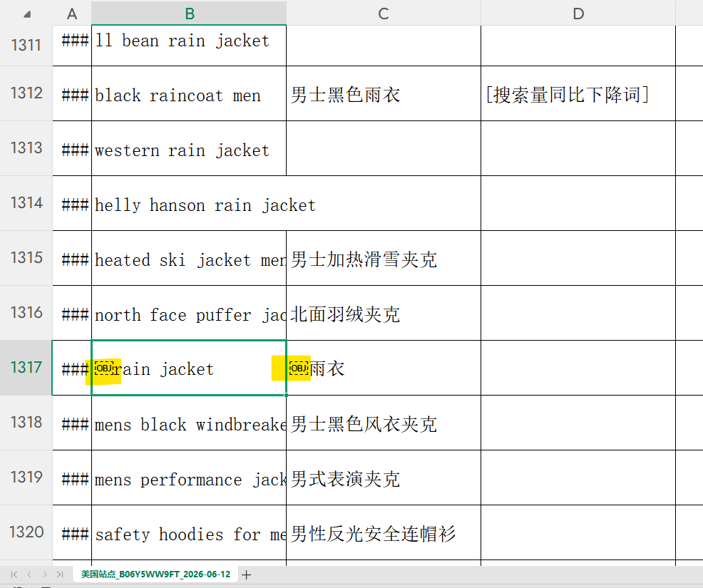Select row 1311 header
The width and height of the screenshot is (703, 588).
(x=26, y=46)
